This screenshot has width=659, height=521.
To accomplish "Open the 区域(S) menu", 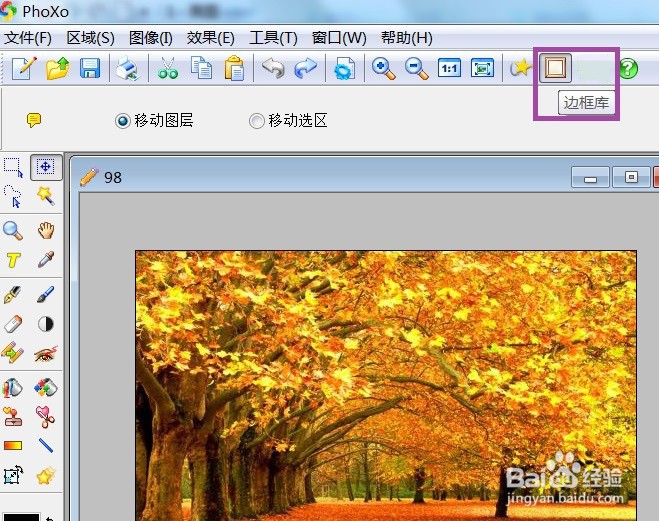I will click(x=90, y=38).
